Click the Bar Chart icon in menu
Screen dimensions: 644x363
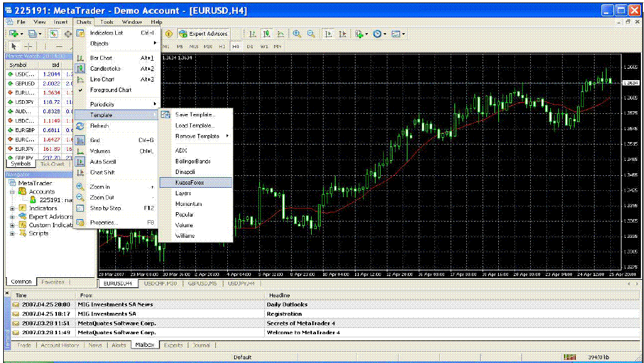coord(80,58)
